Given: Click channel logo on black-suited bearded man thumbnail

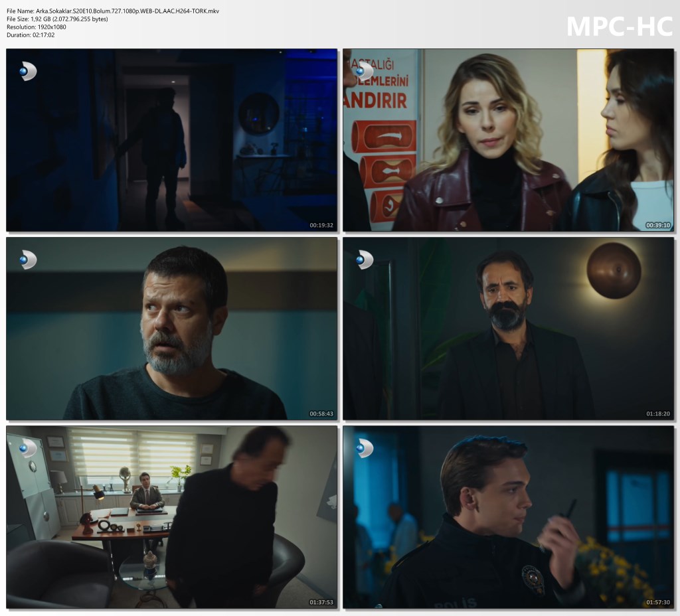Looking at the screenshot, I should 365,260.
